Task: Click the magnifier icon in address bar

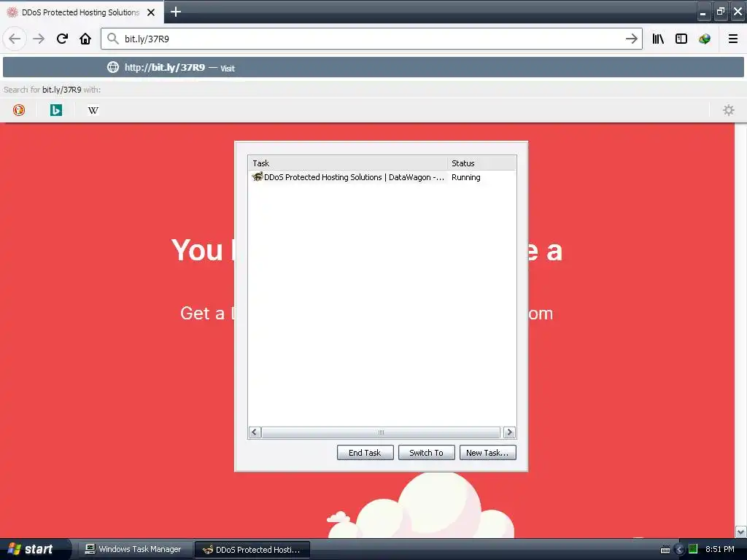Action: pos(112,39)
